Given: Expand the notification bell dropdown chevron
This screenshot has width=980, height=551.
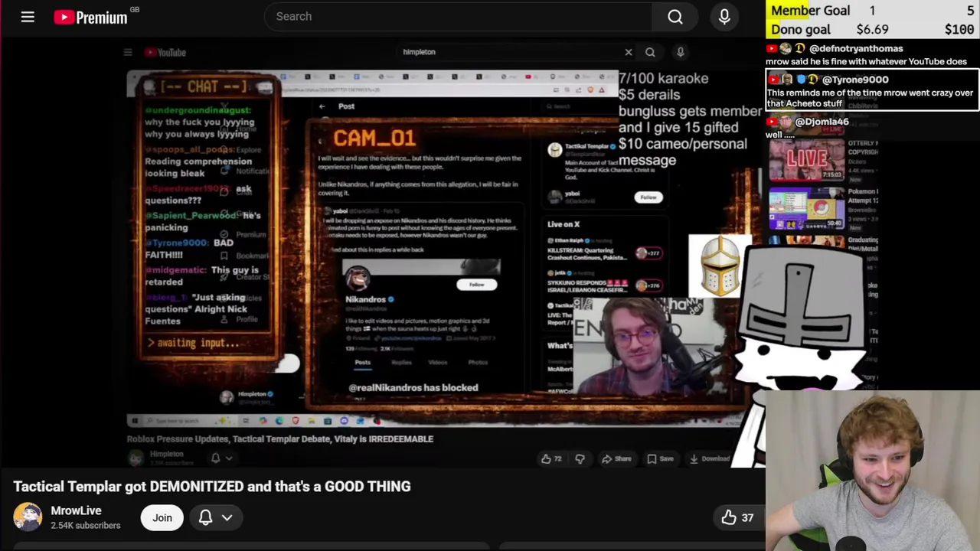Looking at the screenshot, I should click(227, 517).
